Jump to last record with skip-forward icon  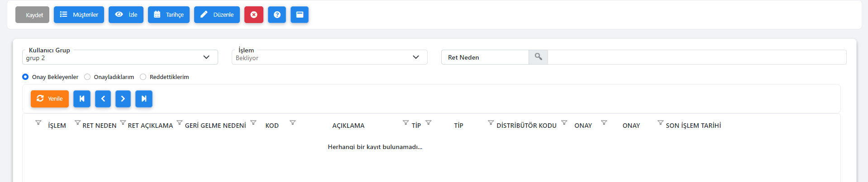144,98
